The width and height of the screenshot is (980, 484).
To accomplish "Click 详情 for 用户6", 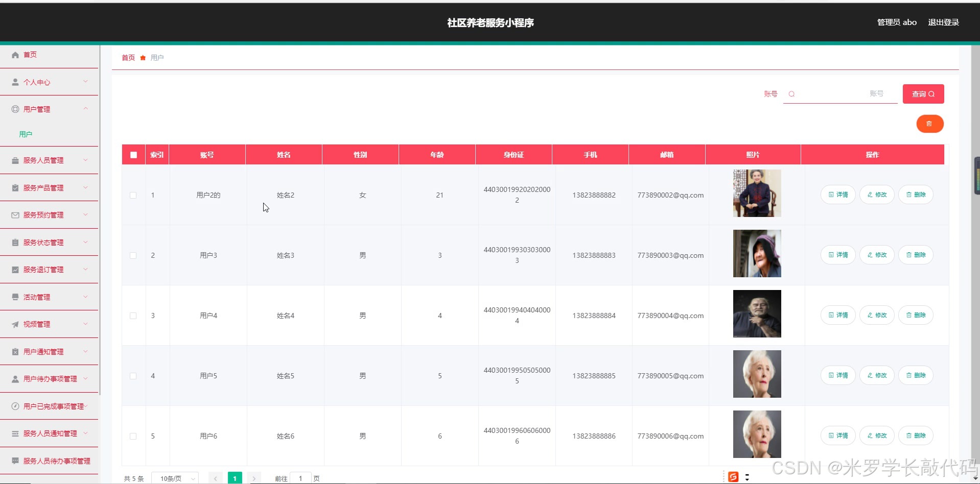I will (838, 435).
